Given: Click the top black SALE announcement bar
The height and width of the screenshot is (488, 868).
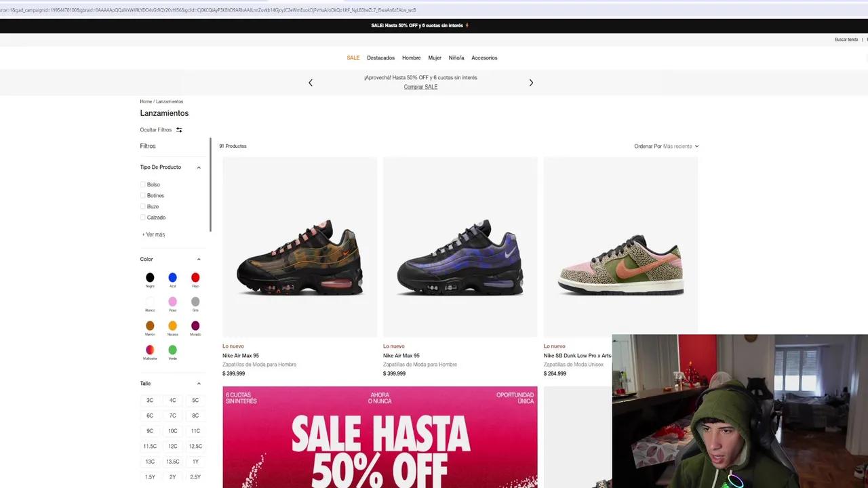Looking at the screenshot, I should pos(434,26).
